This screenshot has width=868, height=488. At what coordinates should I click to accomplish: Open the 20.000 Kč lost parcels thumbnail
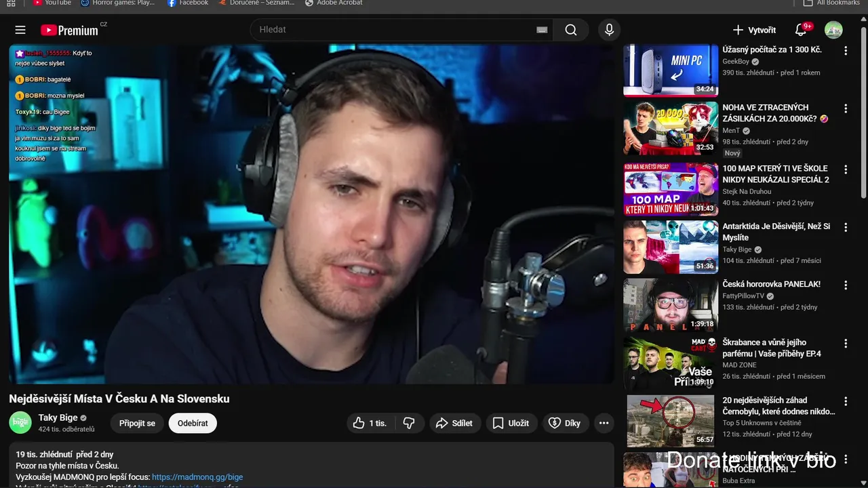click(671, 128)
